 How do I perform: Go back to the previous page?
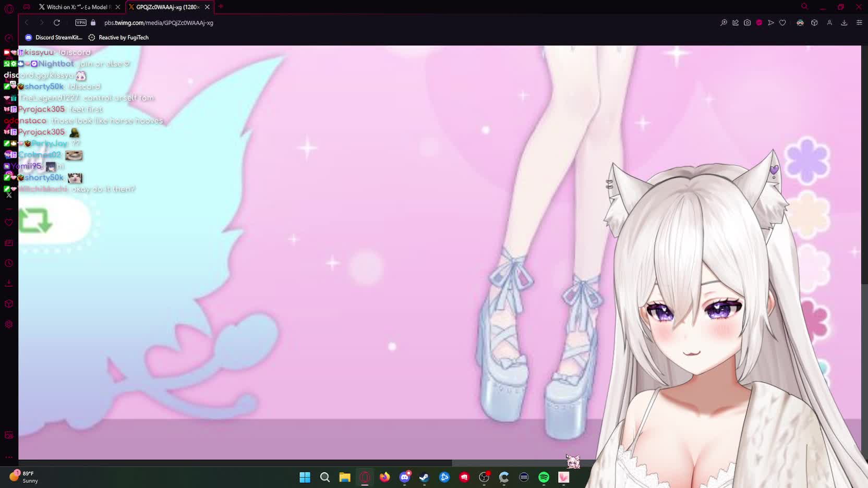[x=27, y=22]
